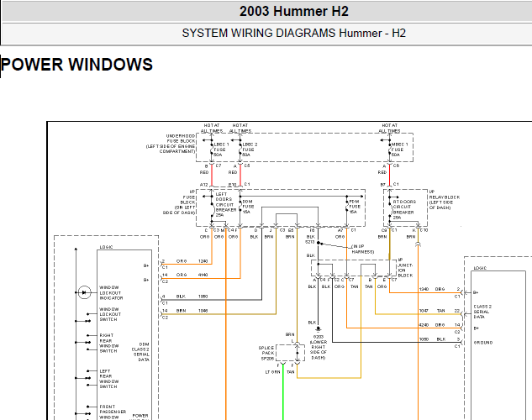The width and height of the screenshot is (532, 420).
Task: Click the "DDM CLASS 2 SERIAL DATA" label
Action: point(140,352)
